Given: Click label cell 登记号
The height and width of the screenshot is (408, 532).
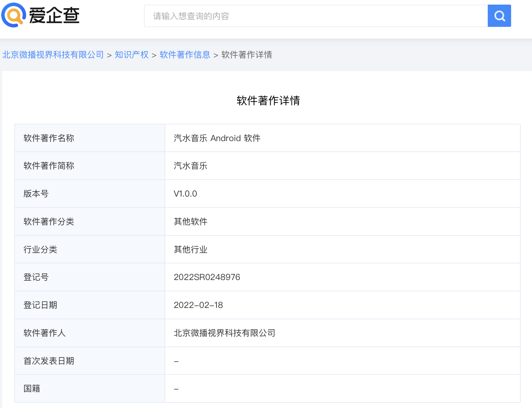Looking at the screenshot, I should (x=89, y=277).
